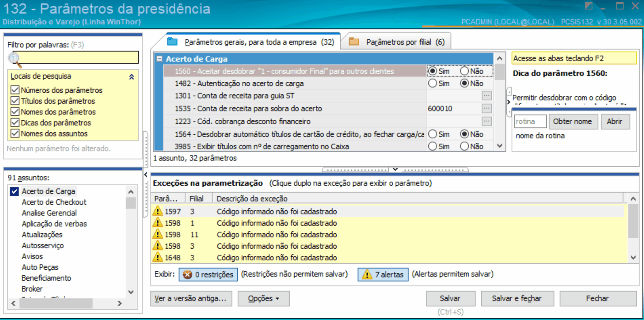Open the Opções dropdown menu
The width and height of the screenshot is (644, 320).
[263, 299]
